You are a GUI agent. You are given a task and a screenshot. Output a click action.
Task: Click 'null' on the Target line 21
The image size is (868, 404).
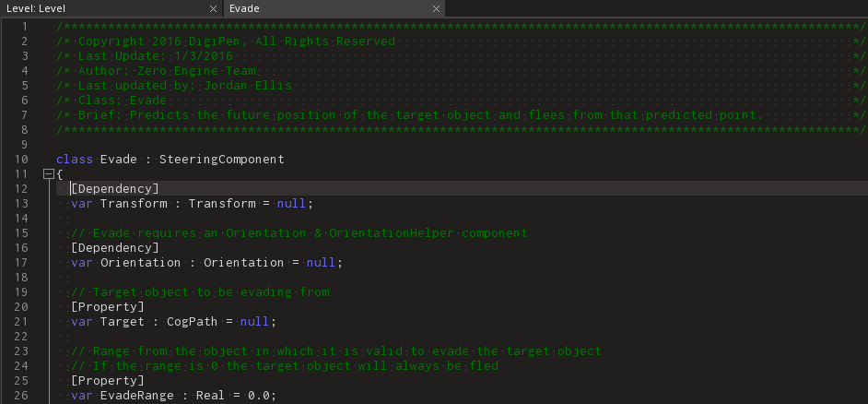[x=254, y=321]
